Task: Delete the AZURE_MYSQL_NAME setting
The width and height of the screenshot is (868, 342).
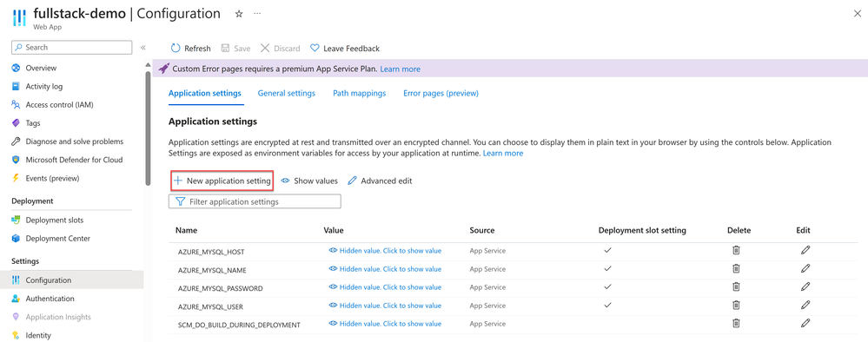Action: pyautogui.click(x=736, y=268)
